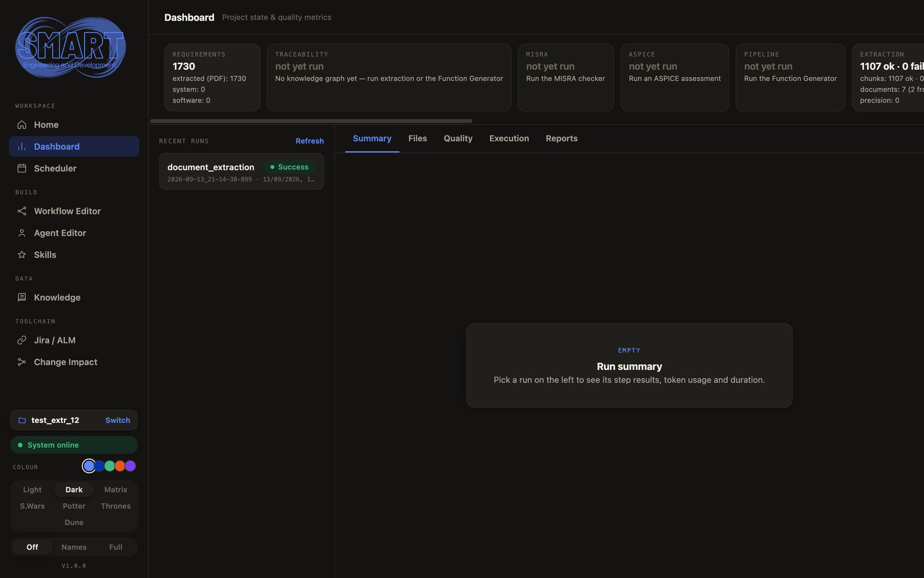Image resolution: width=924 pixels, height=578 pixels.
Task: Switch to Matrix theme
Action: point(115,490)
